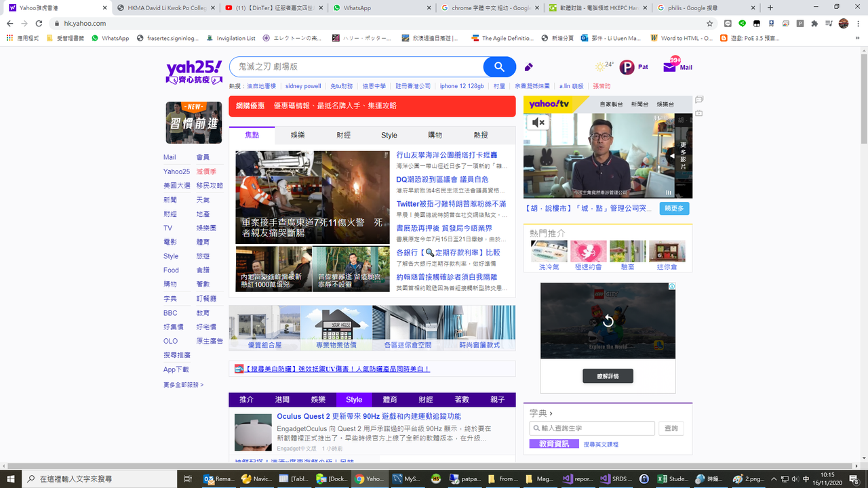This screenshot has height=488, width=868.
Task: Open the Oculus Quest 2 article headline
Action: point(369,416)
